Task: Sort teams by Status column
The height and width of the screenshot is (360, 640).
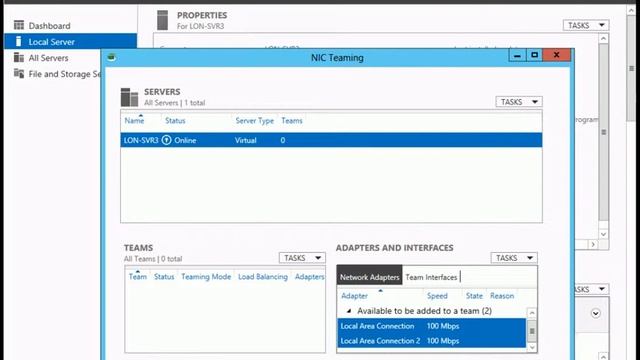Action: click(164, 277)
